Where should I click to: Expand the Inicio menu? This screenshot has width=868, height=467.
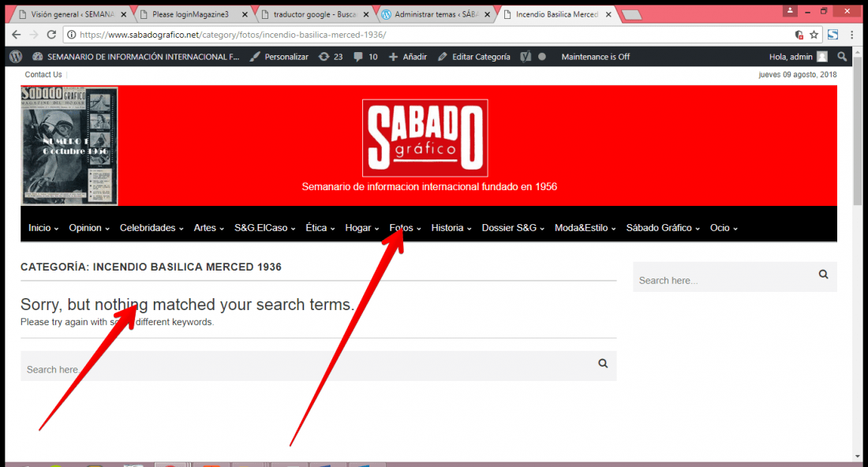(x=43, y=227)
